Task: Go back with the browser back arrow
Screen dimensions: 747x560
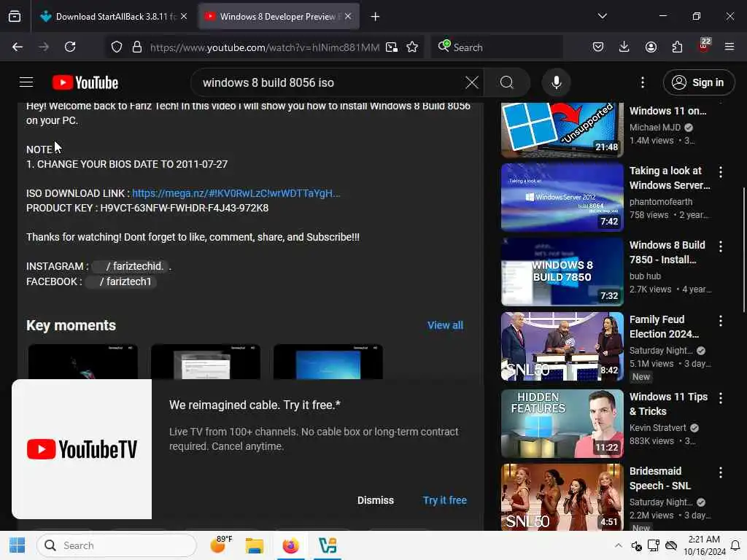Action: [18, 47]
